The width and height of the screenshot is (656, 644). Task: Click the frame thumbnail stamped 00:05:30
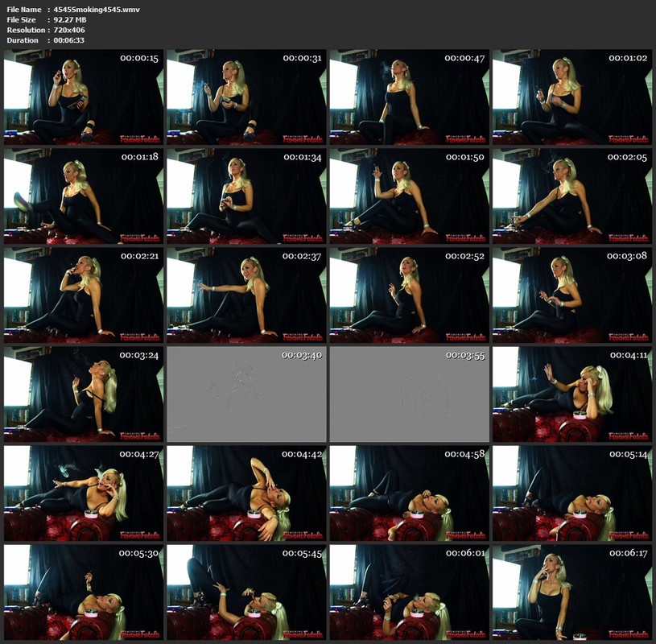(84, 592)
